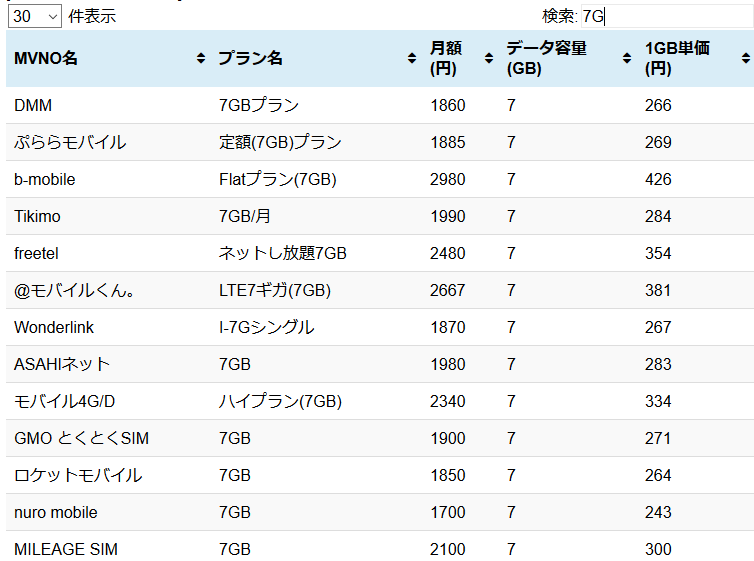
Task: Click the price 2980 cell
Action: 447,179
